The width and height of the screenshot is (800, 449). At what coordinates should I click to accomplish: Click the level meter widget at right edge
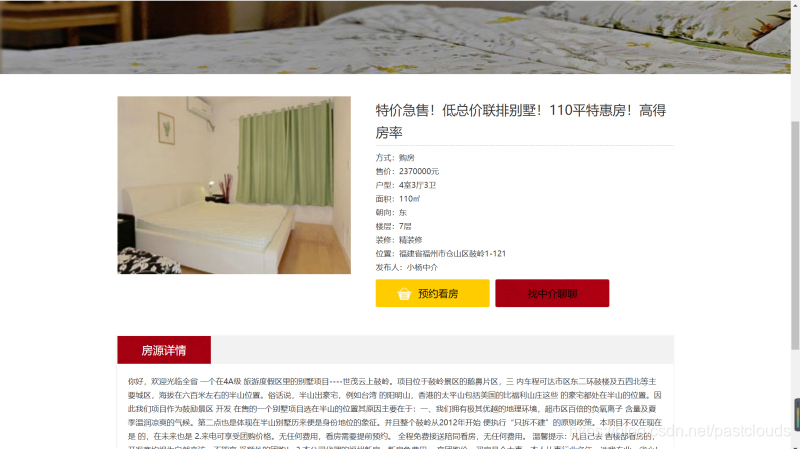coord(797,414)
